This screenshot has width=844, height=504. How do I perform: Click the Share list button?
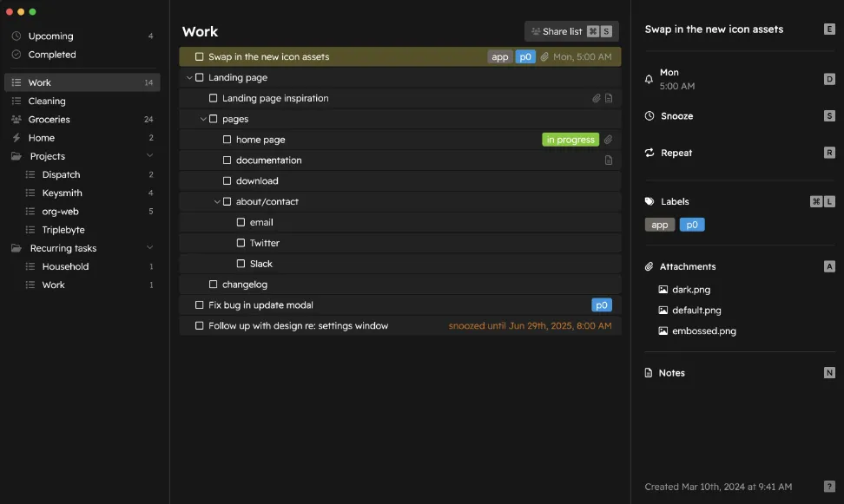(571, 31)
